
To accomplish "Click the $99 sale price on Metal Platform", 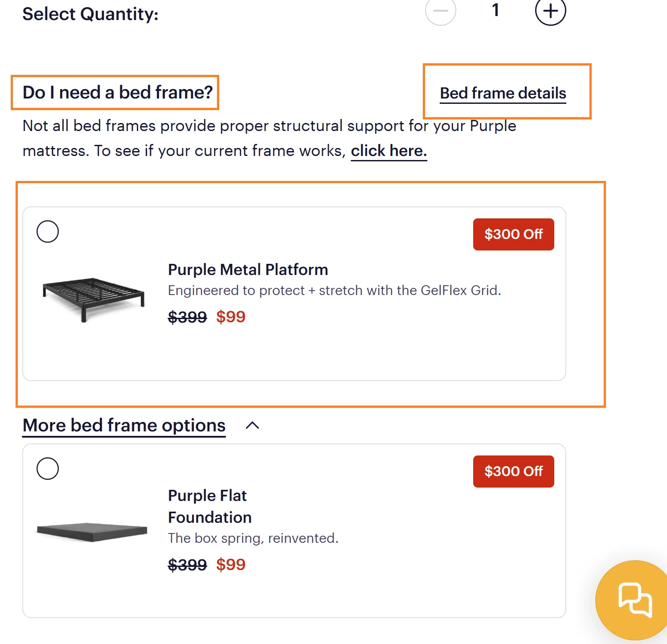I will tap(230, 316).
